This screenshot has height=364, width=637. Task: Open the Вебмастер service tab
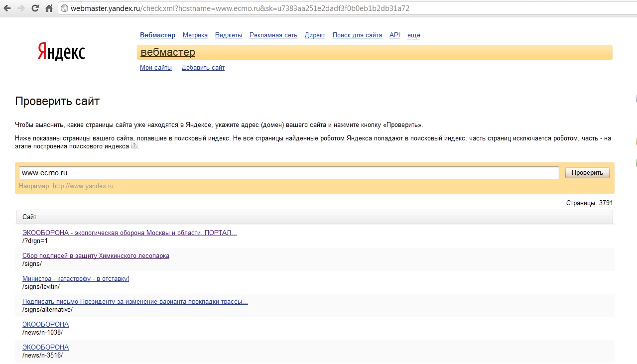(x=157, y=35)
